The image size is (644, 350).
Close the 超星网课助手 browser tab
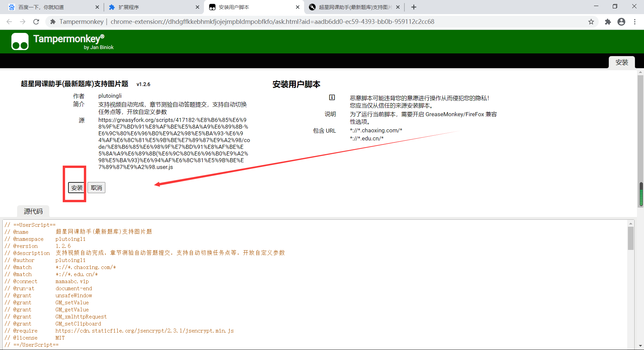(398, 7)
